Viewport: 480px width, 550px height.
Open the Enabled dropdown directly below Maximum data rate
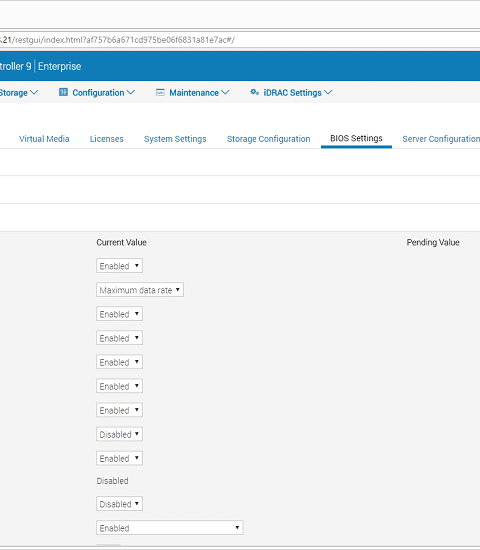[x=119, y=314]
